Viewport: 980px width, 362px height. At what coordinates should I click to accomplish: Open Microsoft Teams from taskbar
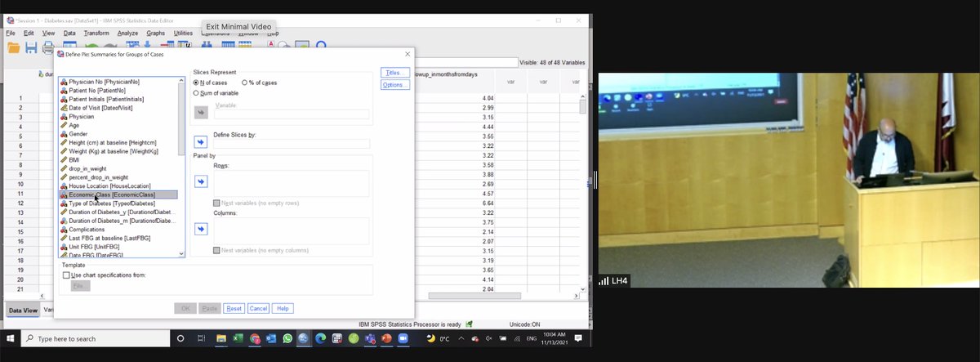369,338
